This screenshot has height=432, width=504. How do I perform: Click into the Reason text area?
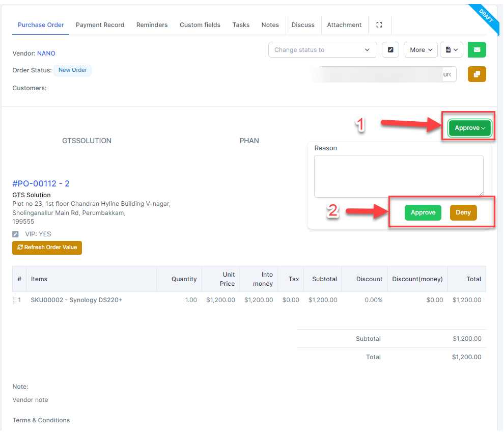tap(398, 176)
